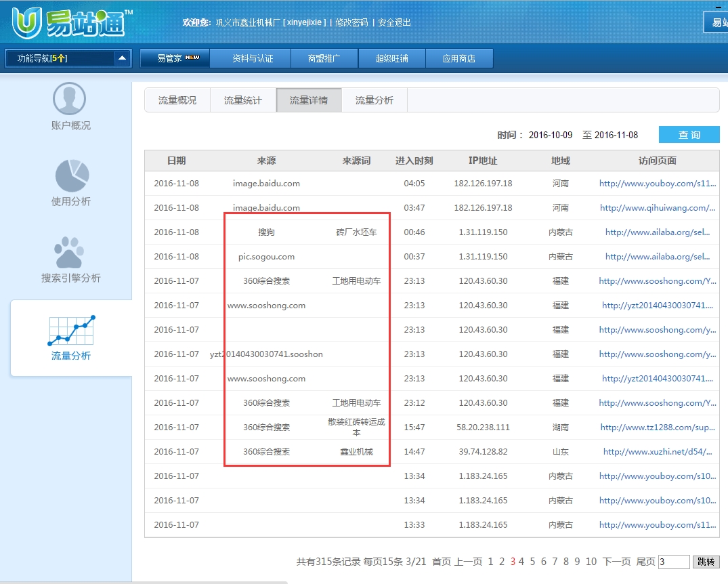Click the 查询 button
Viewport: 728px width, 584px height.
[x=689, y=135]
